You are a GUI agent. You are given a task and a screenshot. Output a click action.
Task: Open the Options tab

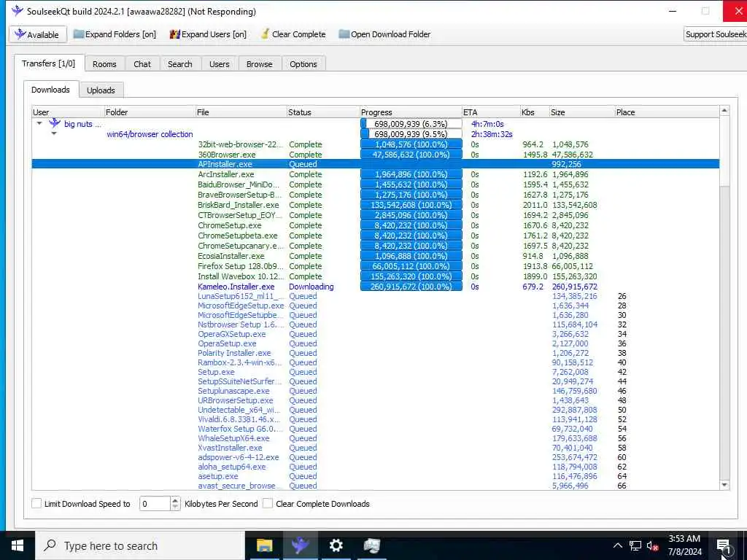[303, 64]
